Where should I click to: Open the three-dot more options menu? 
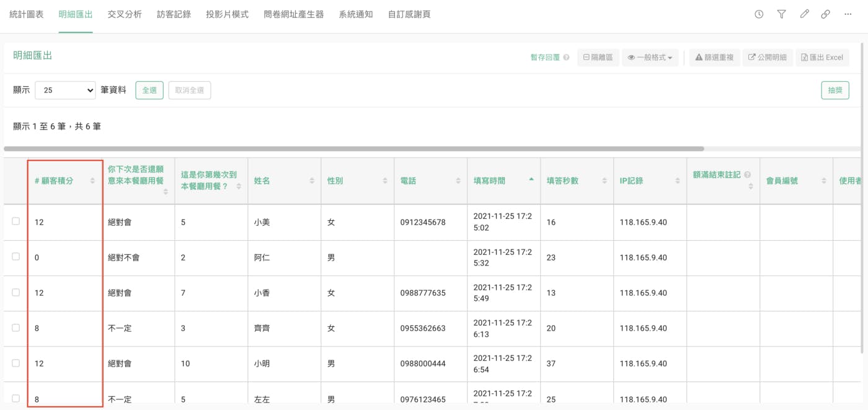tap(848, 14)
